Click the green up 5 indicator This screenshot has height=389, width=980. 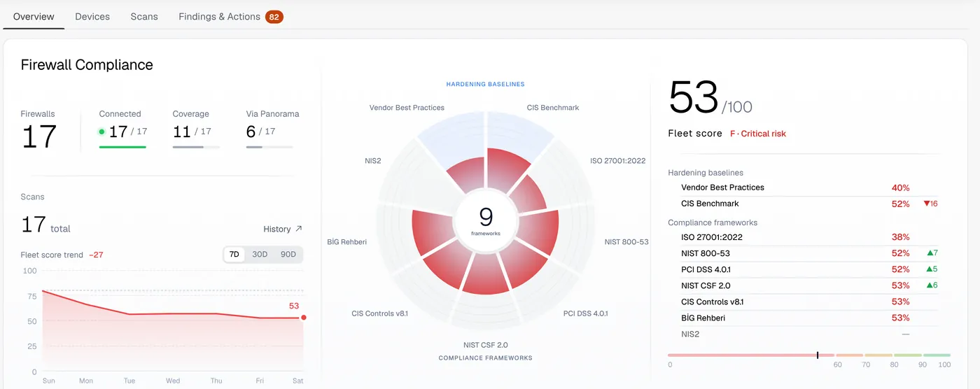[x=932, y=269]
